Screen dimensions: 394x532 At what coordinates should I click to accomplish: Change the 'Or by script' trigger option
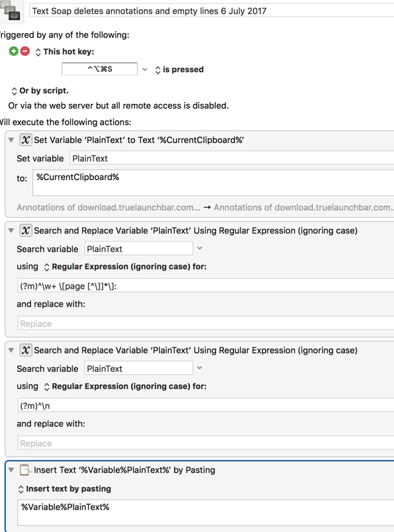pos(40,91)
